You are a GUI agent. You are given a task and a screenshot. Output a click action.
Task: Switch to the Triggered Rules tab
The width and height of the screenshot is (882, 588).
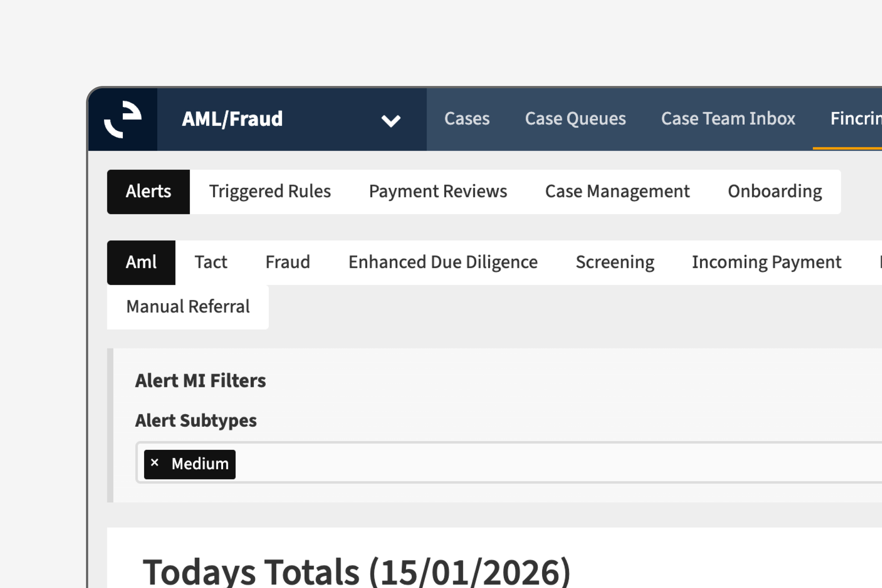coord(270,191)
